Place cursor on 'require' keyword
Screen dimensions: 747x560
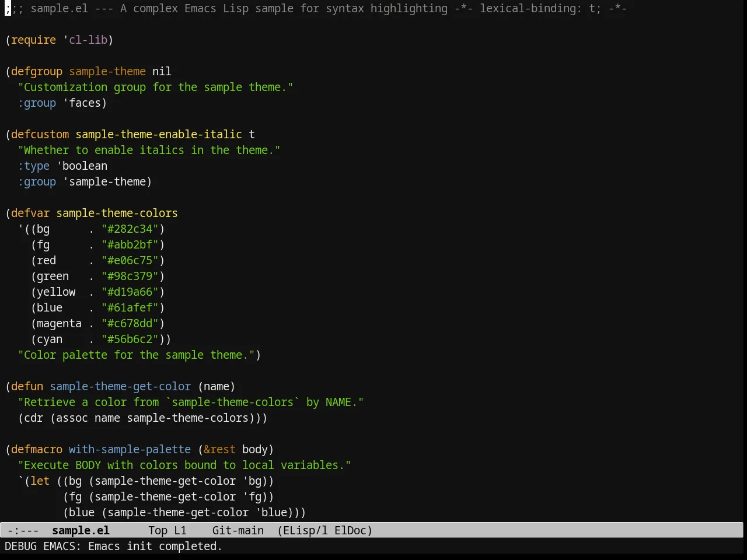click(33, 40)
